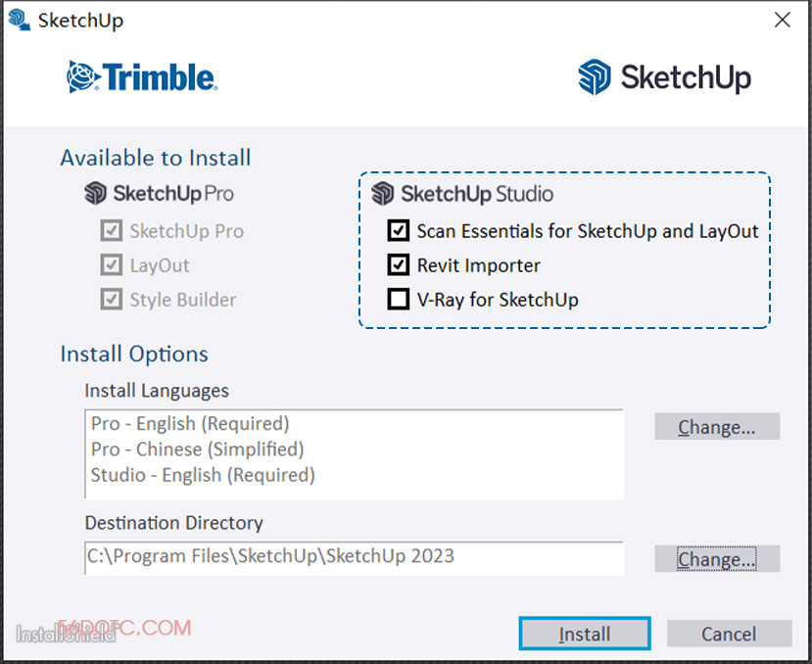This screenshot has width=812, height=664.
Task: Select Pro - Chinese (Simplified) language entry
Action: [x=197, y=450]
